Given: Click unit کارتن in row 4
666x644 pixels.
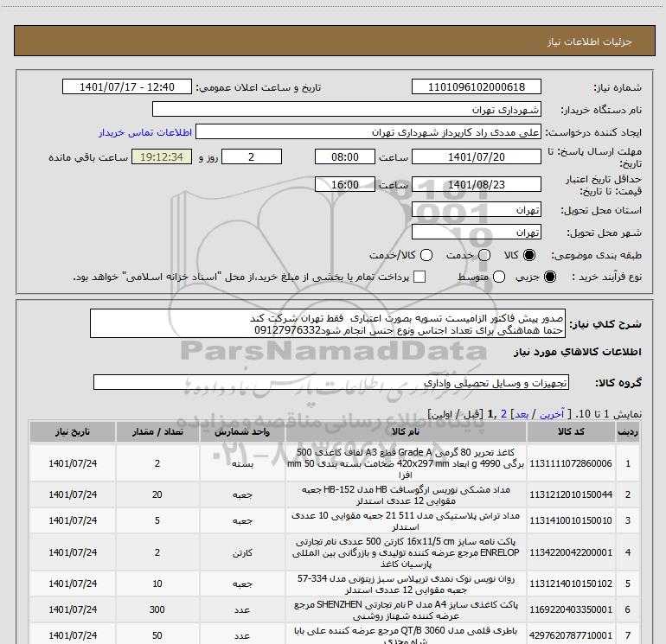Looking at the screenshot, I should pos(242,552).
